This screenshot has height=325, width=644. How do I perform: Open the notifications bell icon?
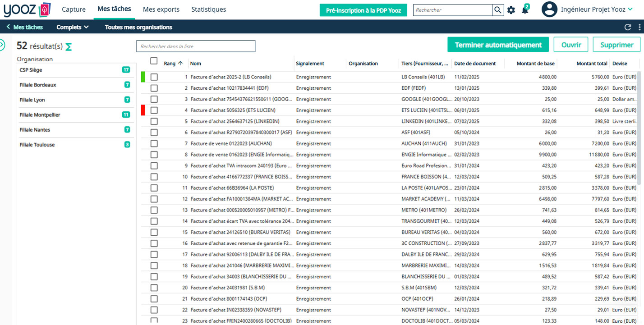[x=525, y=10]
